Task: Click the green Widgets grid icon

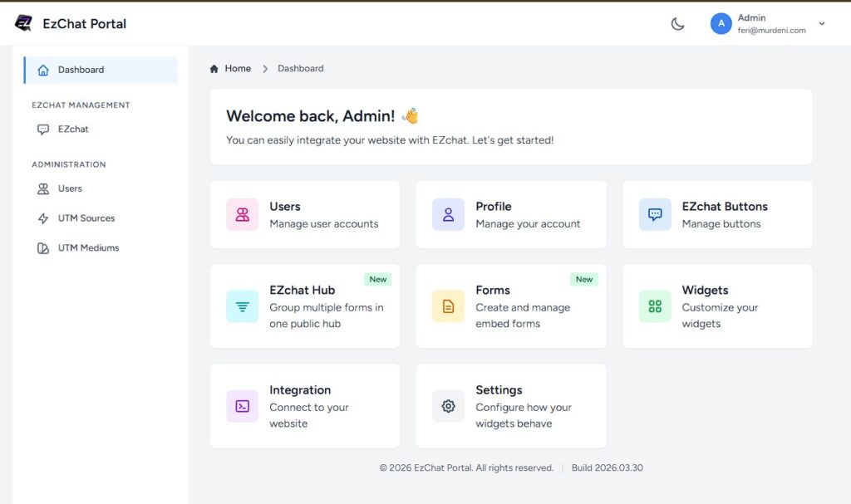Action: [655, 306]
